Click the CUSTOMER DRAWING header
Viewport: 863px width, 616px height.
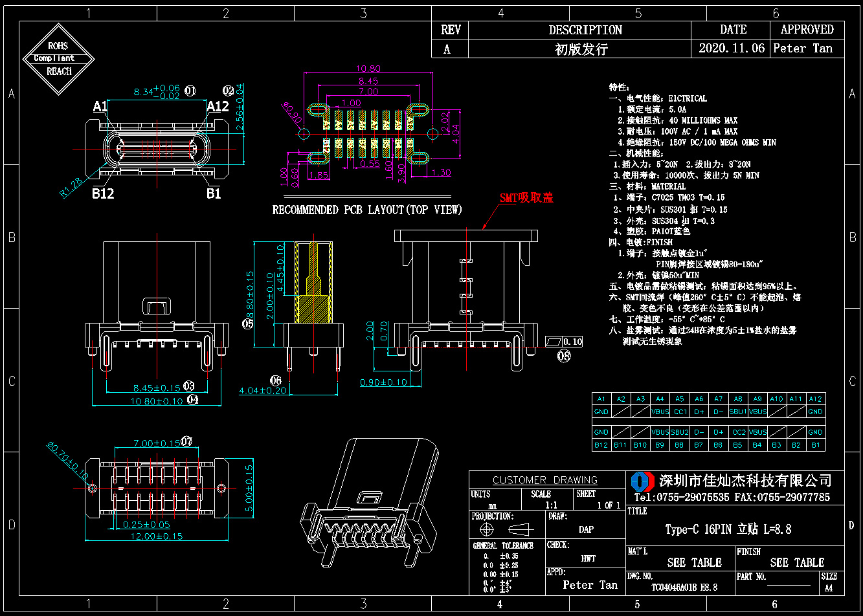tap(545, 480)
